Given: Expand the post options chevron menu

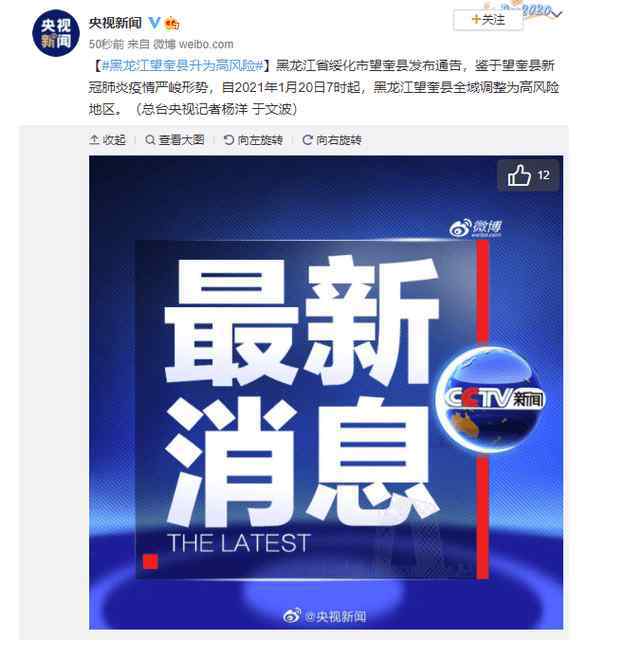Looking at the screenshot, I should click(x=557, y=14).
